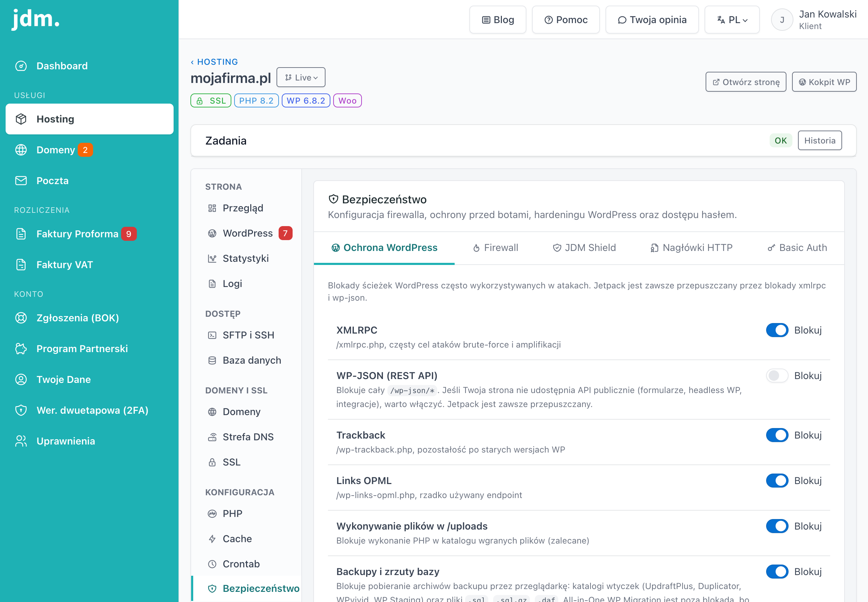The image size is (868, 602).
Task: Disable the XMLRPC Blokuj toggle
Action: coord(777,330)
